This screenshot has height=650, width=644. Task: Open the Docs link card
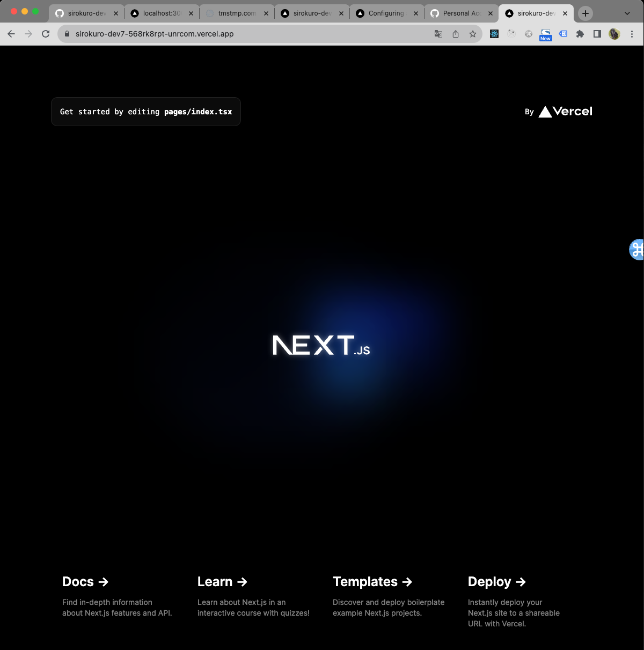(119, 596)
